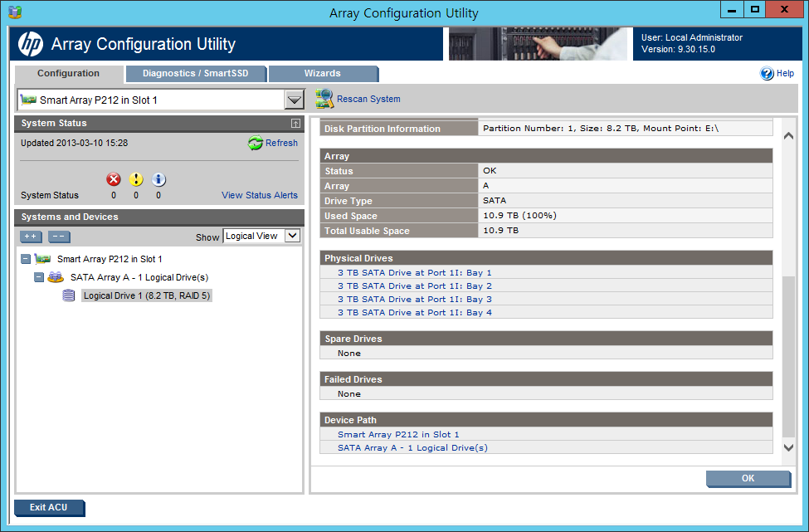Image resolution: width=809 pixels, height=532 pixels.
Task: Follow SATA Array A device path link
Action: click(412, 448)
